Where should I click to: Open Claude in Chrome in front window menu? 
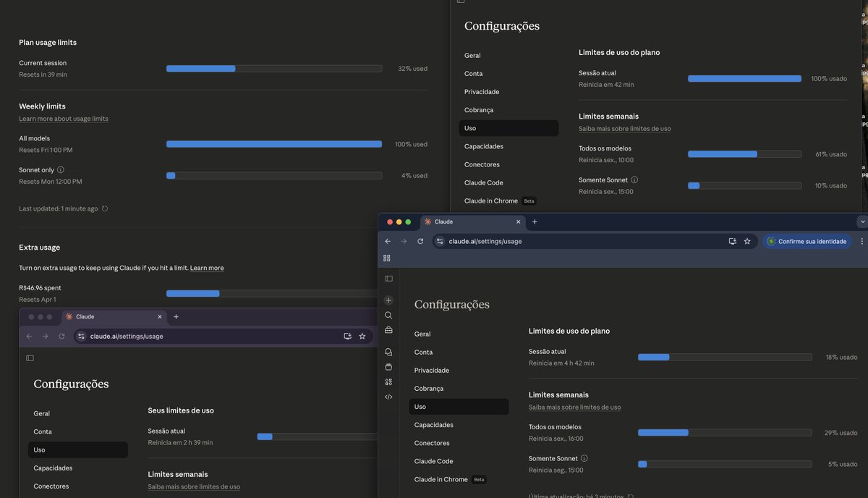(x=459, y=479)
